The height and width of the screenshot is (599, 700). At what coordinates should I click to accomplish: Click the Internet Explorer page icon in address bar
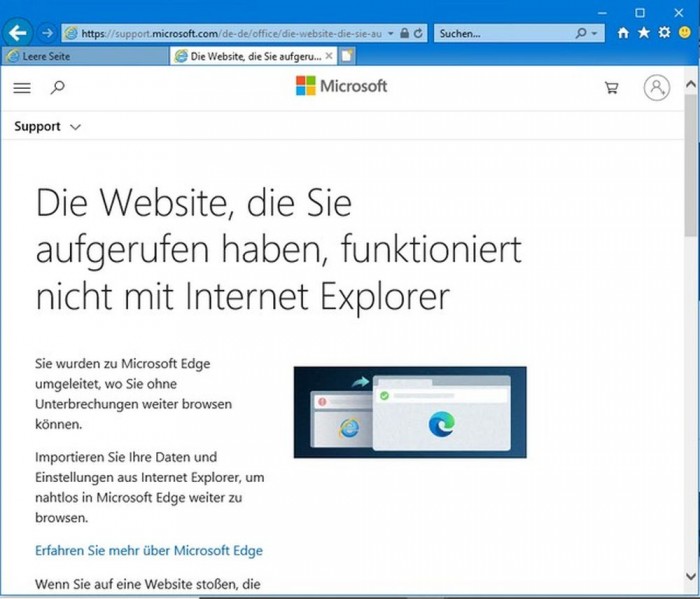click(71, 33)
